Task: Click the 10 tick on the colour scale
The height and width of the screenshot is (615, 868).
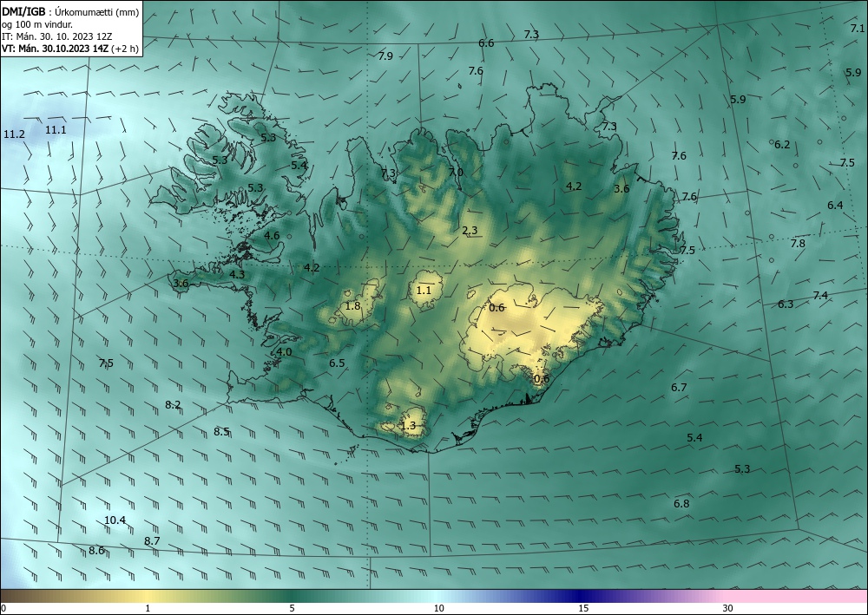Action: point(438,608)
